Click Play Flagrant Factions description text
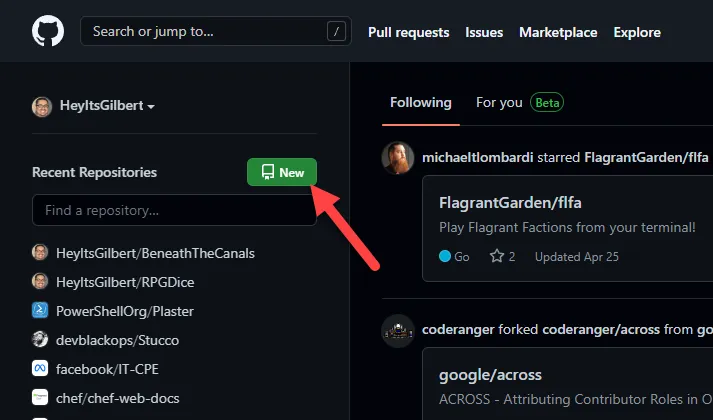This screenshot has width=713, height=420. pyautogui.click(x=567, y=227)
